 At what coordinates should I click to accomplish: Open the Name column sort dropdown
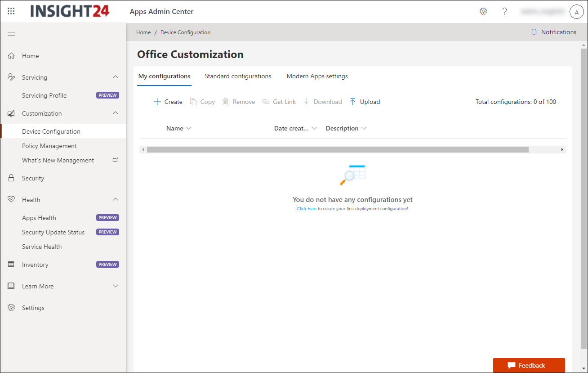189,128
